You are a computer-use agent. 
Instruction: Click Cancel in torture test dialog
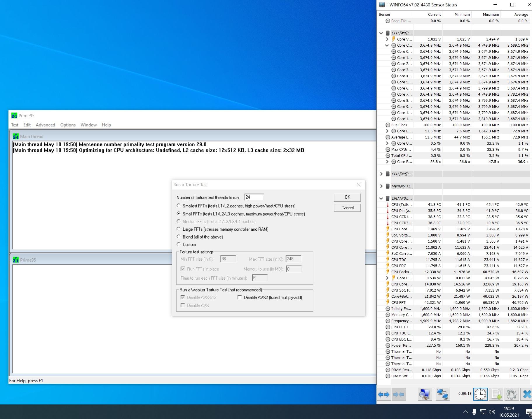click(347, 208)
